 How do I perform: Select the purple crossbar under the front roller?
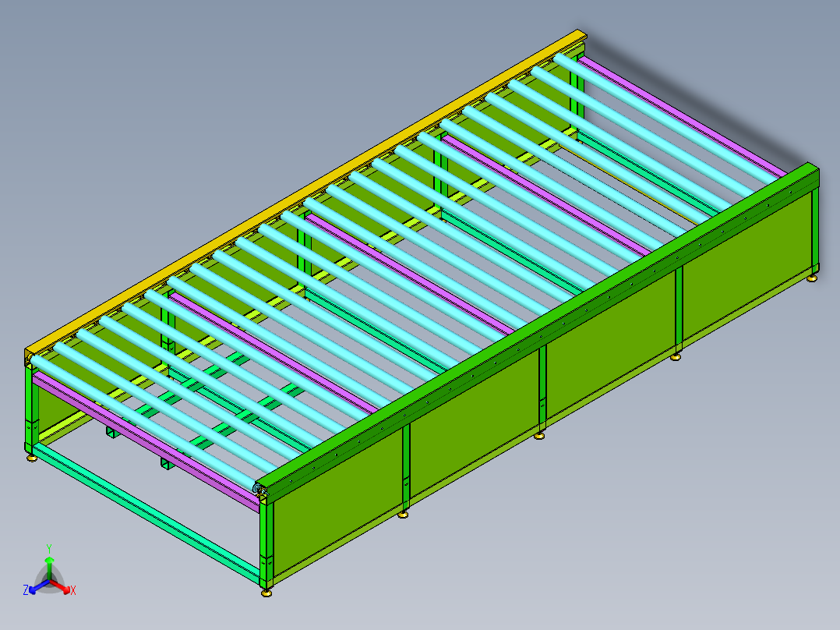pyautogui.click(x=146, y=441)
